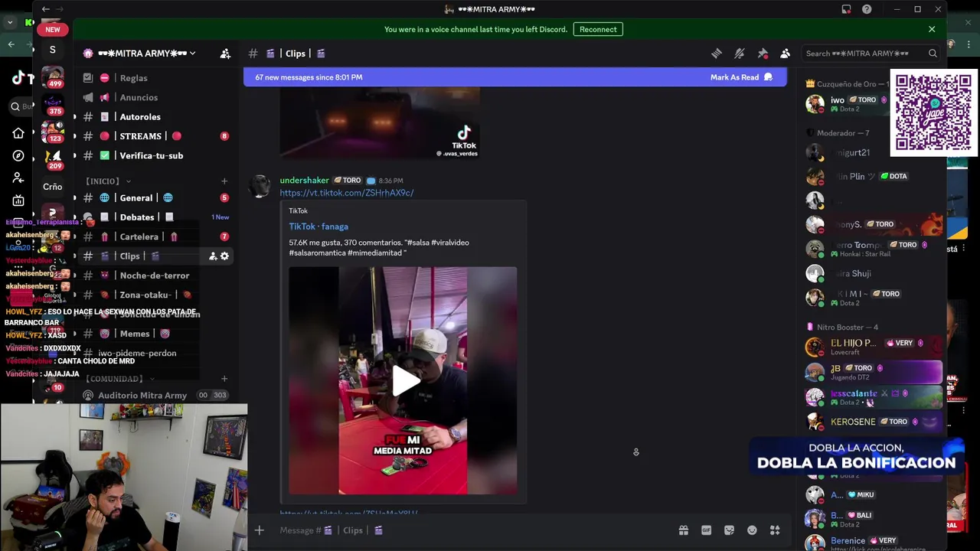Open server with 123 unread badge
Screen dimensions: 980x551
click(x=53, y=132)
